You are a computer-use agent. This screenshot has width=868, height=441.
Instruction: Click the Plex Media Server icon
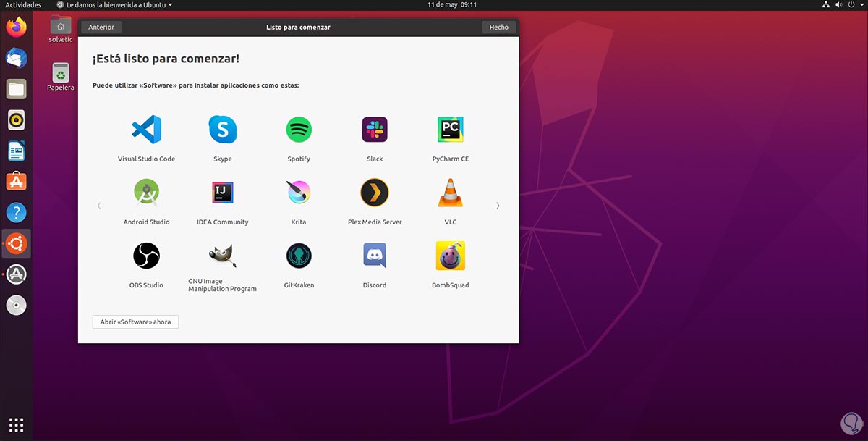tap(375, 193)
